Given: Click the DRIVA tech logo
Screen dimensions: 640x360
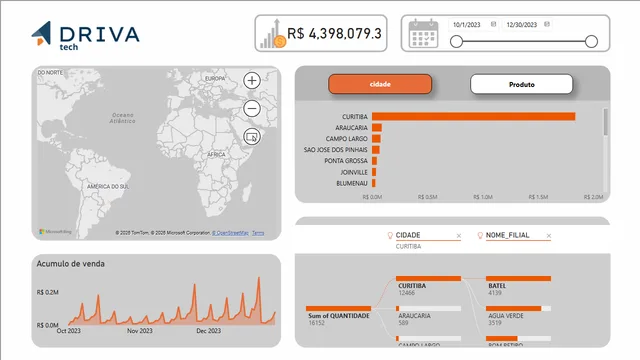Looking at the screenshot, I should (86, 36).
